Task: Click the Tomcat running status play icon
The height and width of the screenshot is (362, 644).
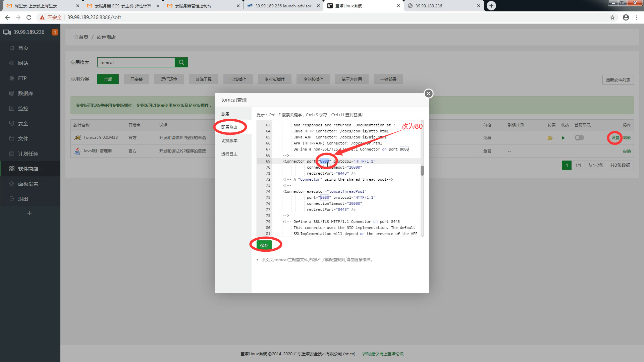Action: [563, 138]
